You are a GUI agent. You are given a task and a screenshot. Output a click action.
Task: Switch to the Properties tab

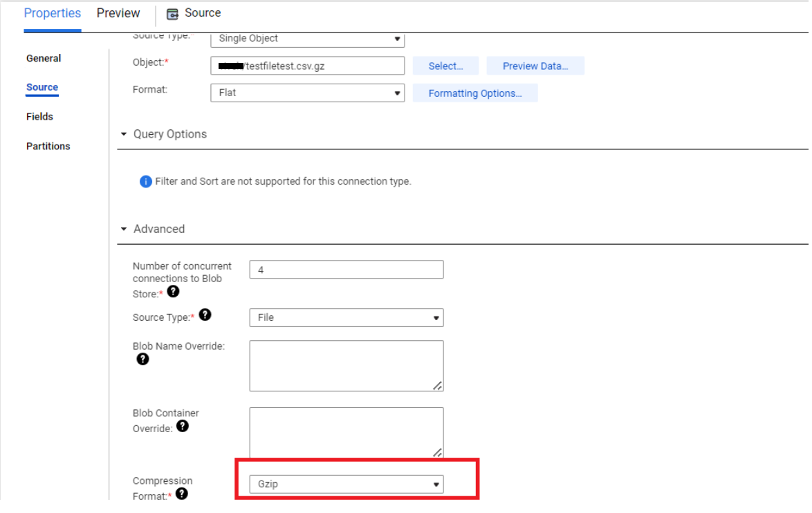coord(53,13)
